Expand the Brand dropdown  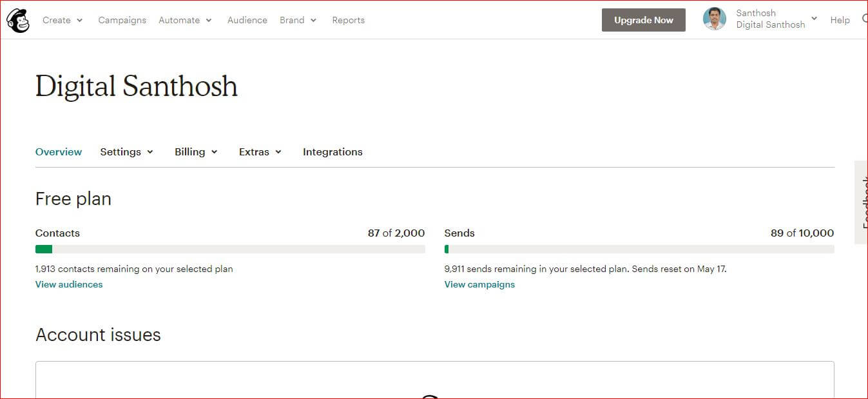point(298,20)
